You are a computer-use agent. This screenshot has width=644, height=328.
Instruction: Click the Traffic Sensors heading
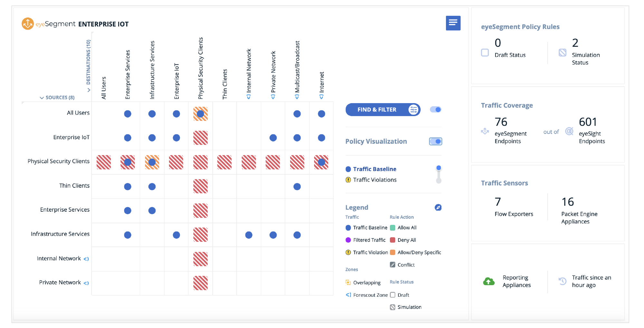pyautogui.click(x=504, y=183)
